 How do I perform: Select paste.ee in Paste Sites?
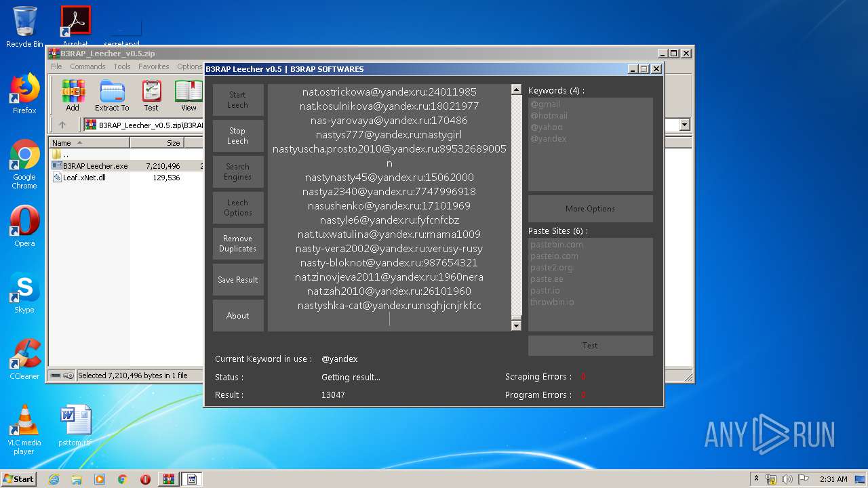pyautogui.click(x=547, y=279)
